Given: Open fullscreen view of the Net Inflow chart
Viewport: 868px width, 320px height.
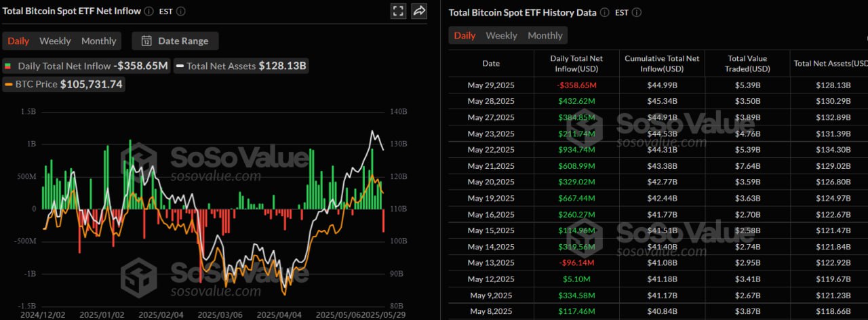Looking at the screenshot, I should (398, 11).
